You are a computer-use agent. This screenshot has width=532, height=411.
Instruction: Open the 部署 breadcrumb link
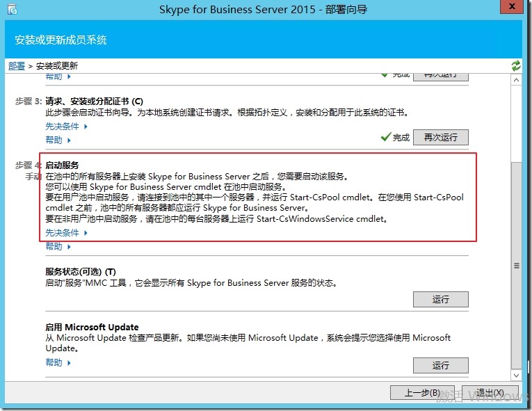(x=17, y=66)
